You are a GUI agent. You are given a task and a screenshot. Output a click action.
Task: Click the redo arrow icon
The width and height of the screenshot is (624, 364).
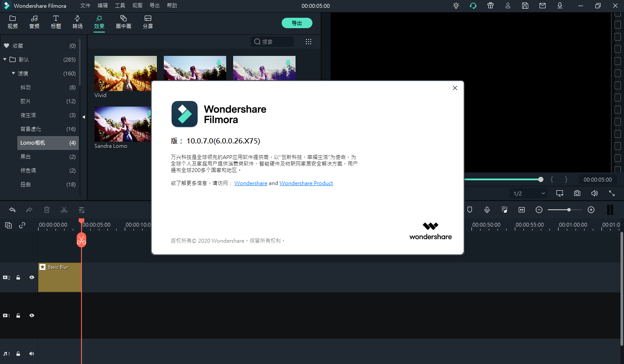coord(29,210)
